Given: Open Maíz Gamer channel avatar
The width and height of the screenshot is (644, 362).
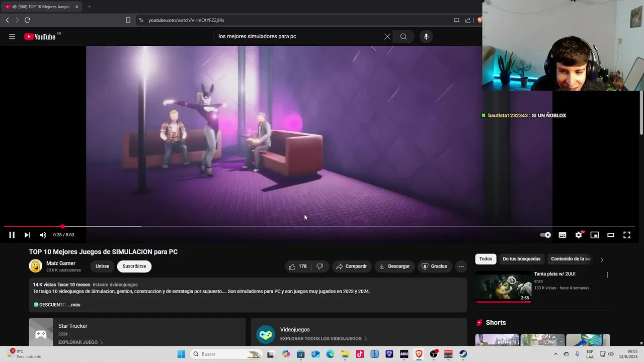Looking at the screenshot, I should pyautogui.click(x=35, y=266).
